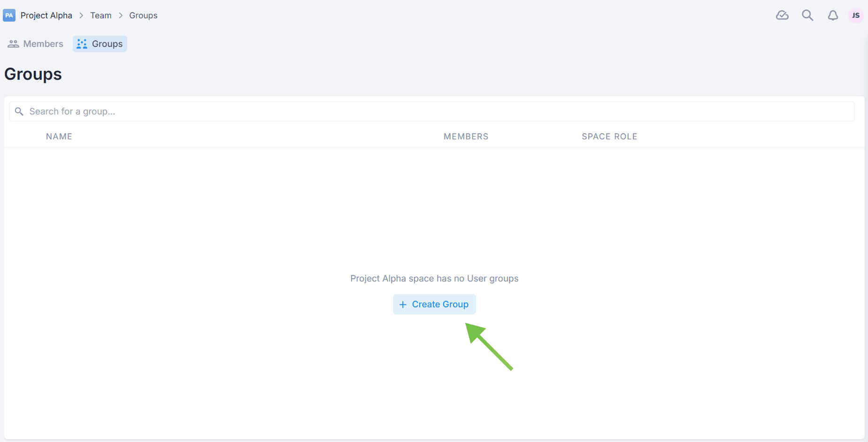Image resolution: width=868 pixels, height=442 pixels.
Task: Click chevron between Project Alpha and Team
Action: pyautogui.click(x=81, y=15)
